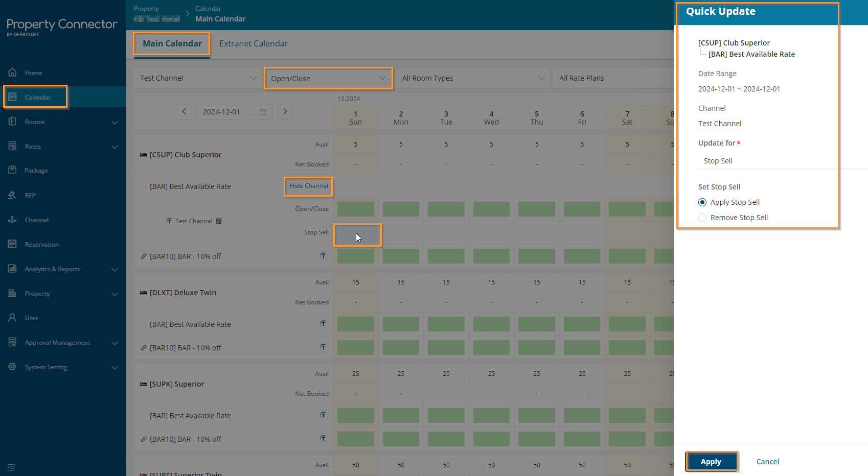The width and height of the screenshot is (868, 476).
Task: Click the Test Channel Open/Close cell for Mon 2
Action: click(401, 209)
